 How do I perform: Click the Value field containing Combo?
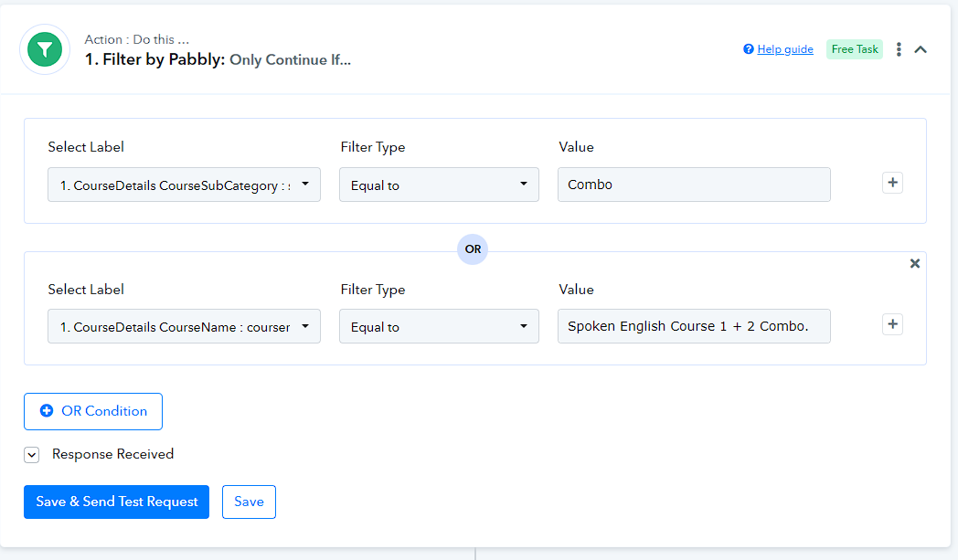point(694,185)
